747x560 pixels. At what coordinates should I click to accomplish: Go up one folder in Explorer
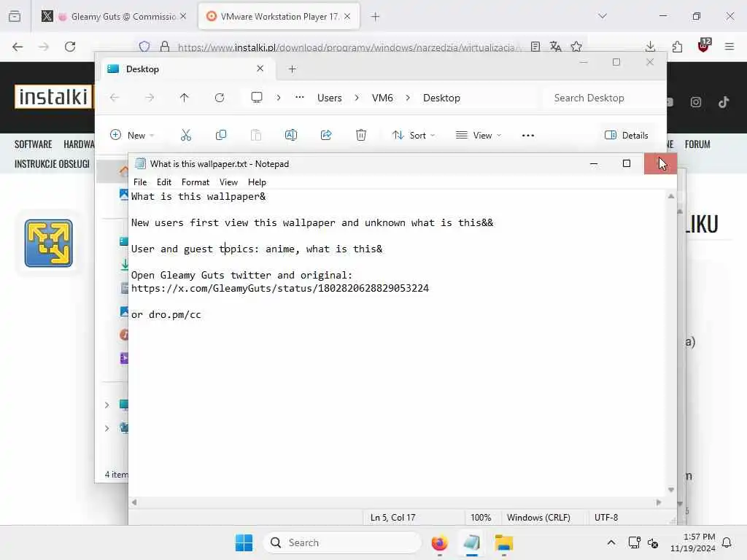[185, 98]
